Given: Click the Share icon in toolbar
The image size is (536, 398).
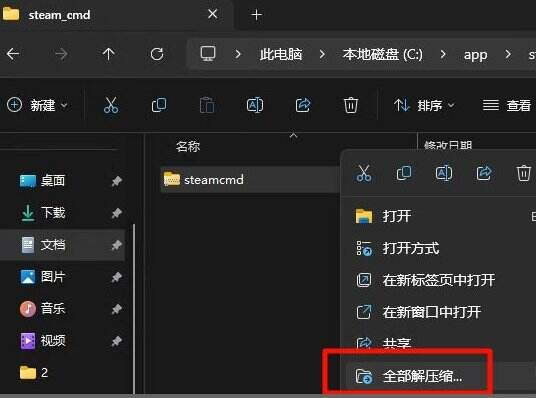Looking at the screenshot, I should (303, 105).
